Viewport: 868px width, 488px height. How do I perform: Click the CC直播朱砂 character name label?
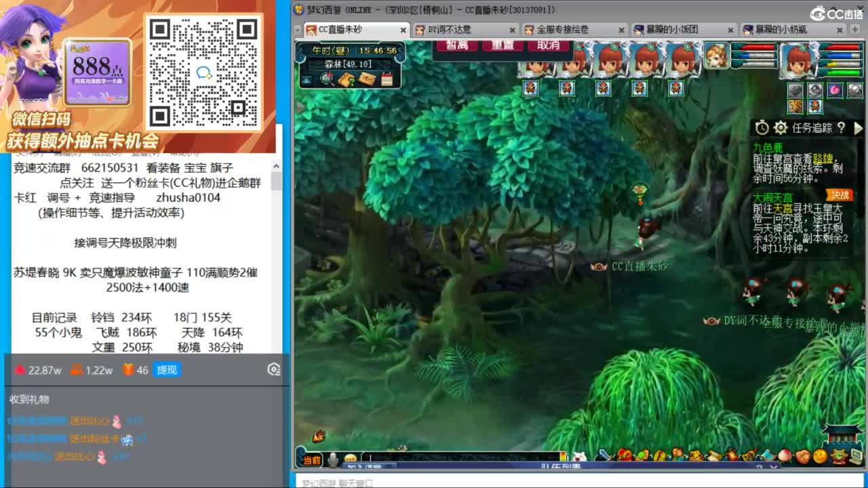[639, 266]
